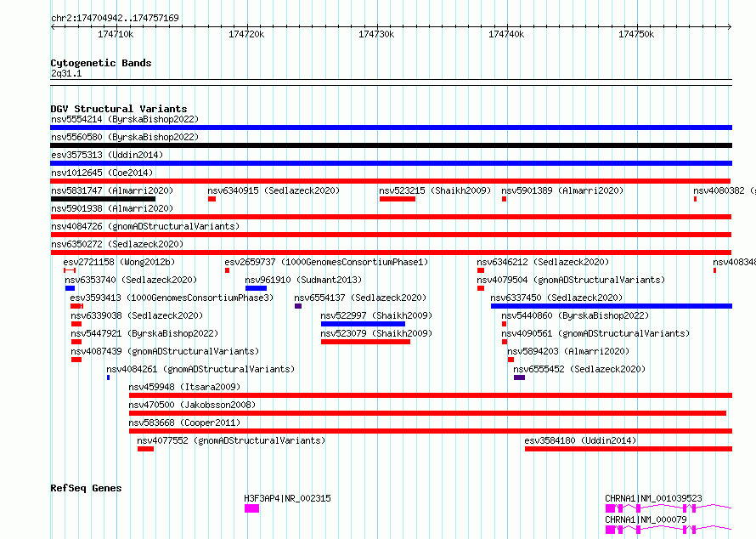Screen dimensions: 756x539
Task: Open nsv4090561 (gnomADStructuralVariants) label
Action: (x=595, y=333)
